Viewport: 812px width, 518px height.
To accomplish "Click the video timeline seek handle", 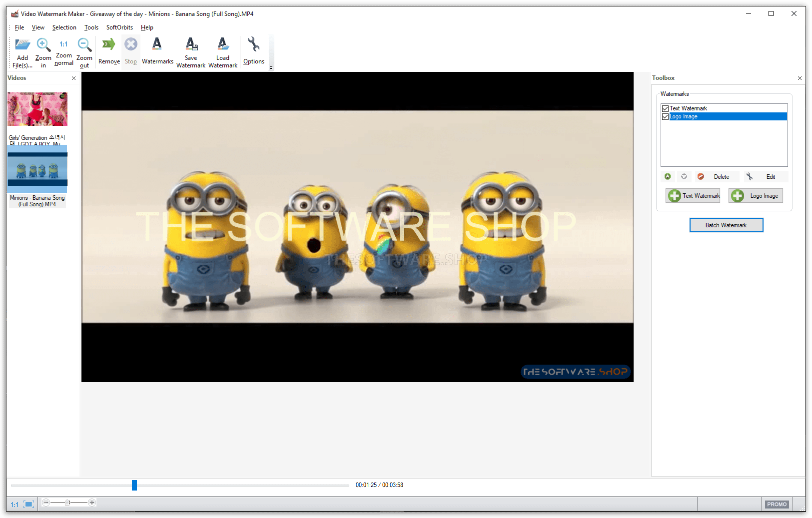I will point(134,485).
